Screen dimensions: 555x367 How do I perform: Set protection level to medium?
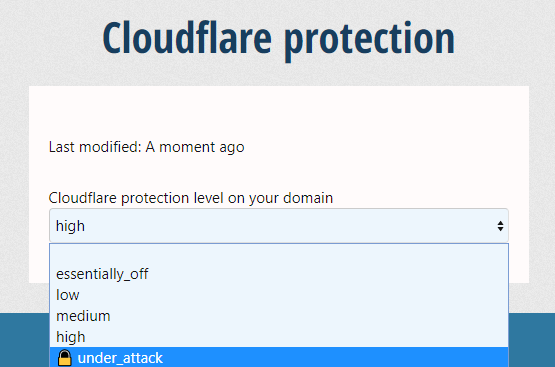[x=279, y=316]
